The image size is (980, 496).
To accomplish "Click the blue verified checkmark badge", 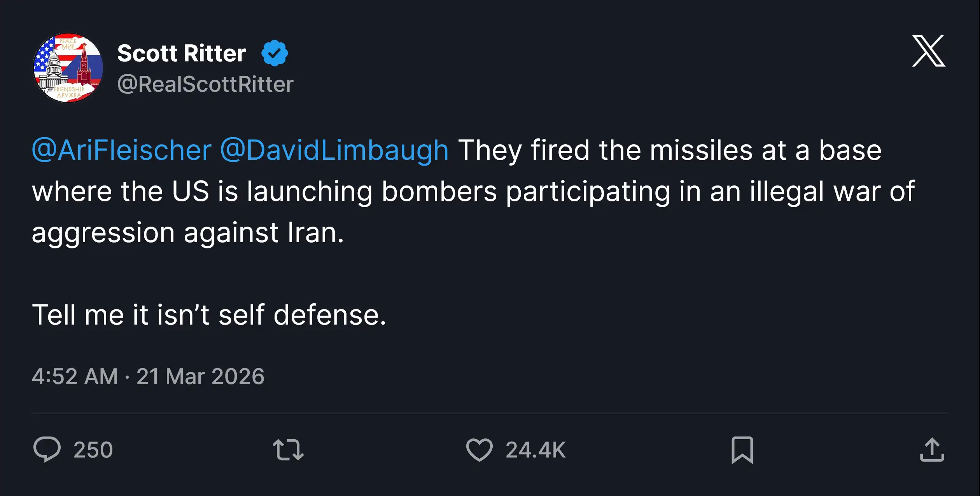I will (275, 53).
